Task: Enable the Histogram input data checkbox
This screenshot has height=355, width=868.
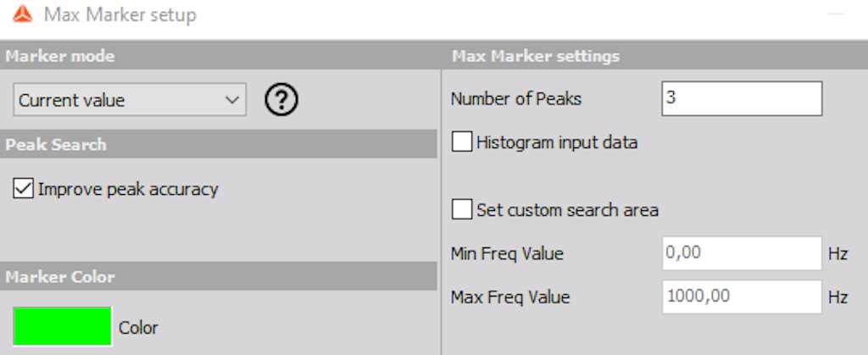Action: pyautogui.click(x=462, y=142)
